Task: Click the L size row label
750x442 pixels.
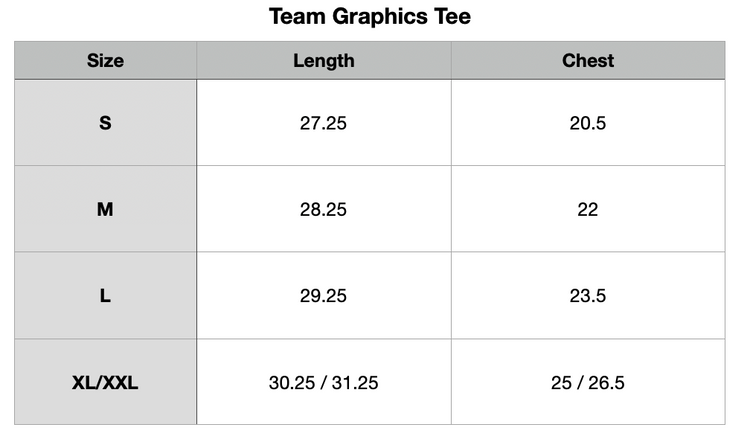Action: tap(105, 296)
